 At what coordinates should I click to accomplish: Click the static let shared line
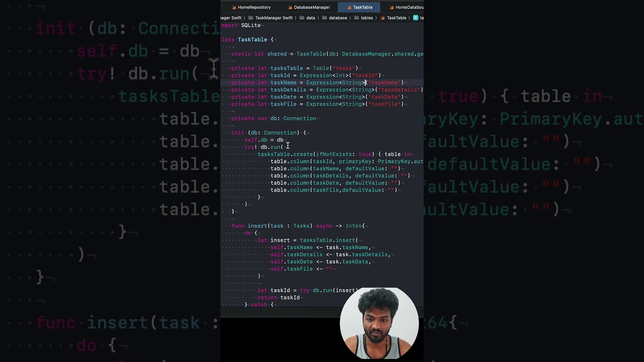pyautogui.click(x=327, y=54)
